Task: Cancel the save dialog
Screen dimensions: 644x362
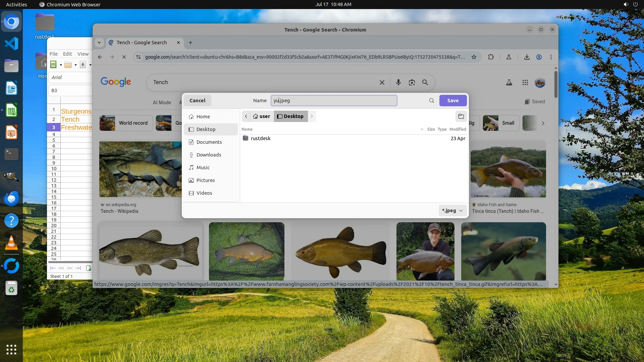Action: (197, 101)
